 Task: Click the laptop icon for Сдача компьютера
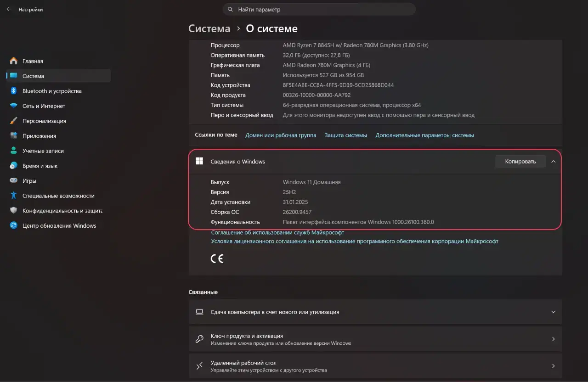199,312
